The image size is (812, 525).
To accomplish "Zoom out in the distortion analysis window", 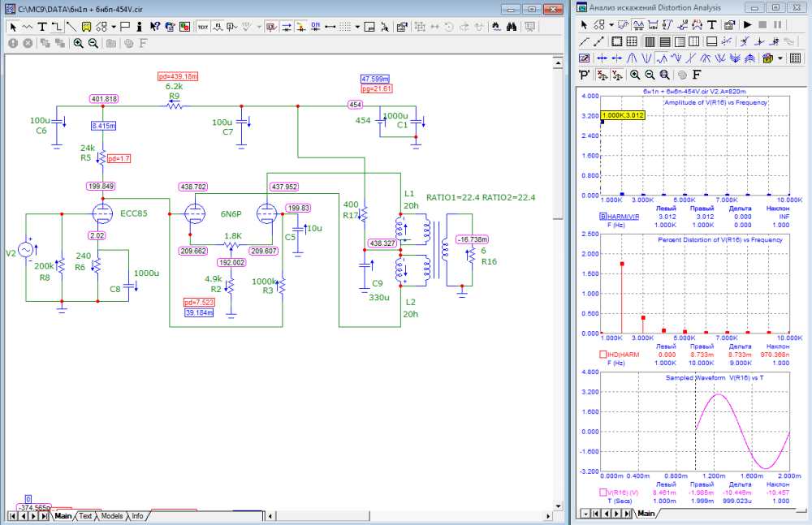I will point(649,75).
